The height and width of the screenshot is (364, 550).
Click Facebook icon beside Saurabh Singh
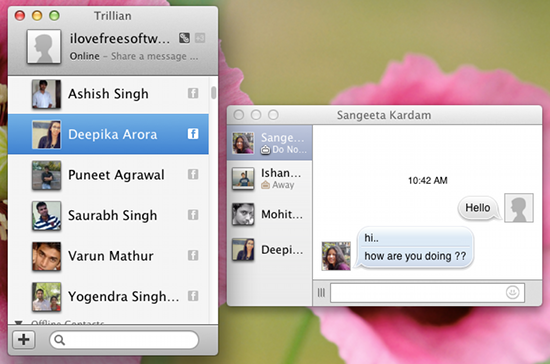click(x=193, y=215)
